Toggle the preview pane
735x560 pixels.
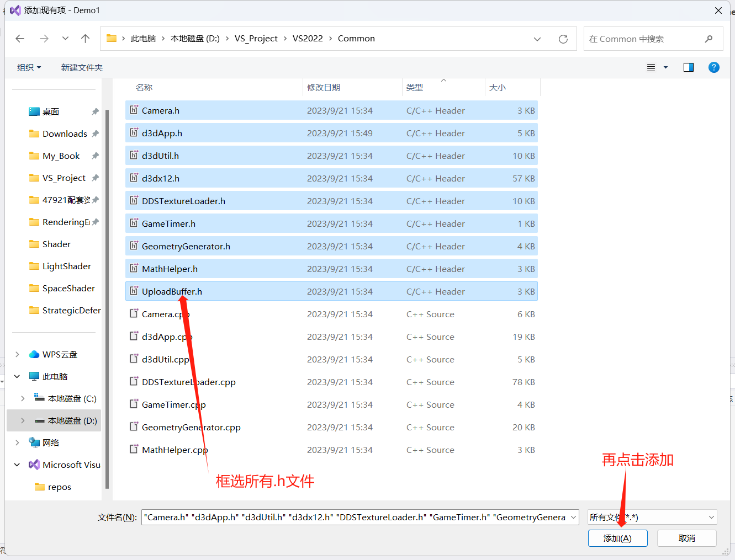pos(689,67)
